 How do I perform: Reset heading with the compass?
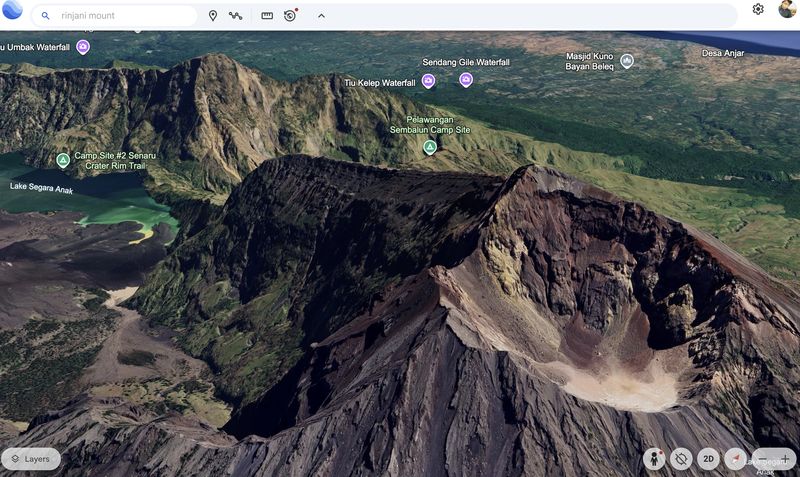[735, 459]
